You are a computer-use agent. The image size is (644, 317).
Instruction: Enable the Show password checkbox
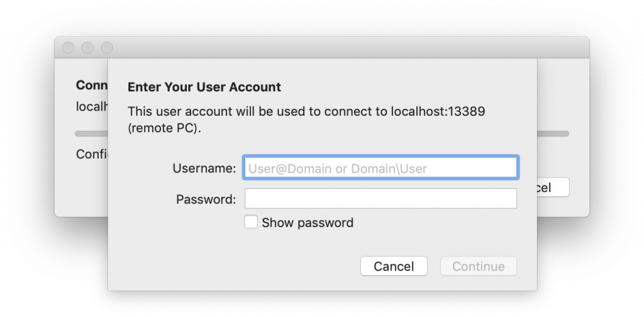251,222
